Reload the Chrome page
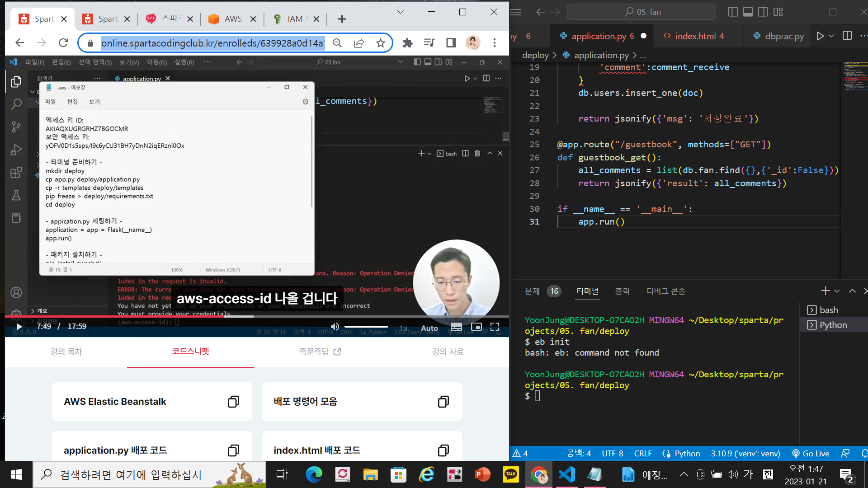The image size is (868, 488). pos(63,43)
